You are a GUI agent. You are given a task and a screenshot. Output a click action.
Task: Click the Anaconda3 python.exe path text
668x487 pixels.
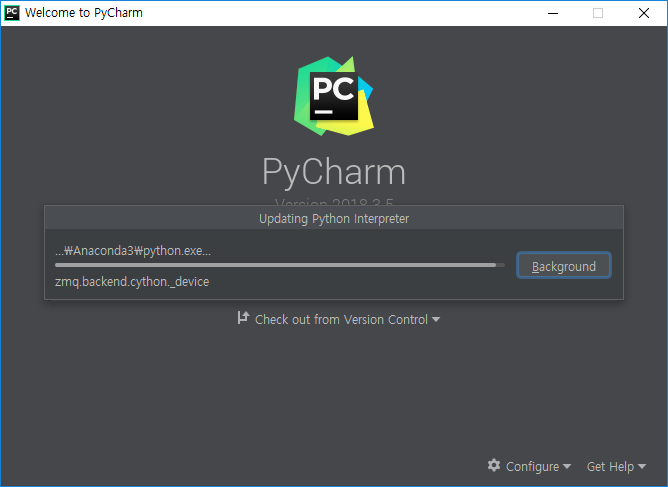pyautogui.click(x=133, y=251)
